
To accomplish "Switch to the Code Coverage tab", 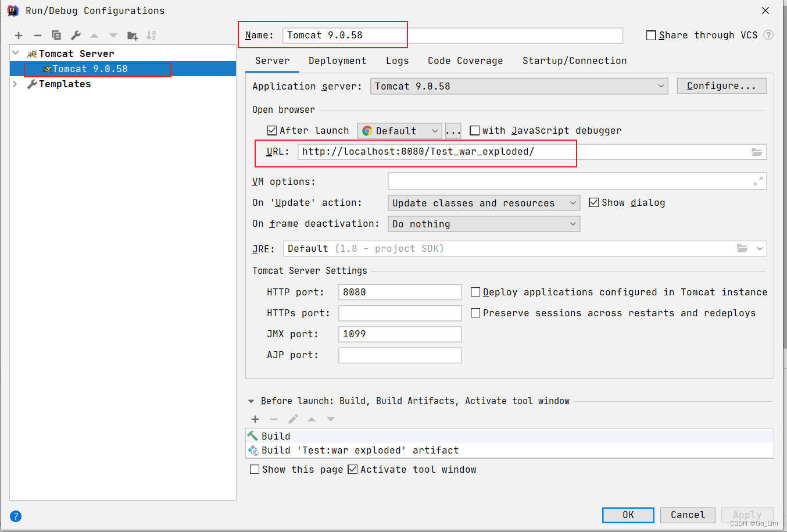I will pos(466,60).
